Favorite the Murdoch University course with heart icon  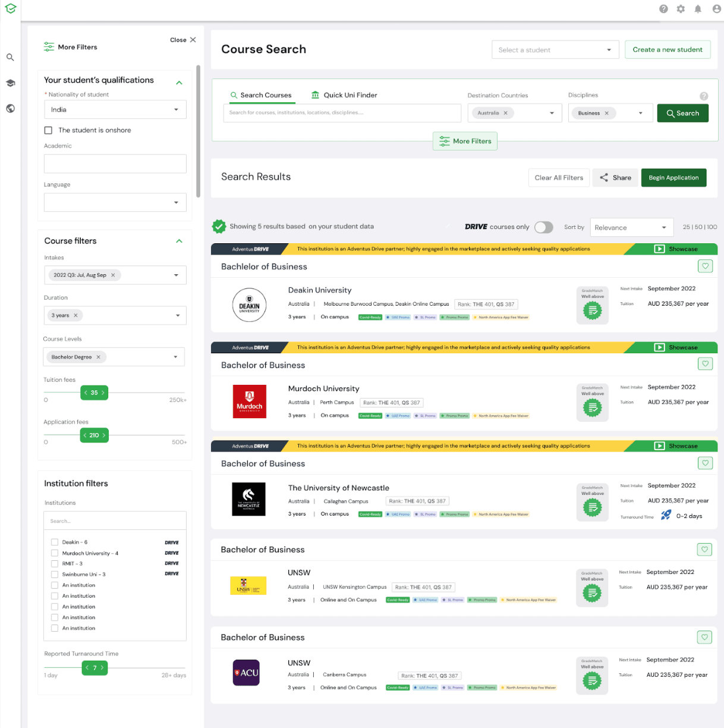(706, 363)
